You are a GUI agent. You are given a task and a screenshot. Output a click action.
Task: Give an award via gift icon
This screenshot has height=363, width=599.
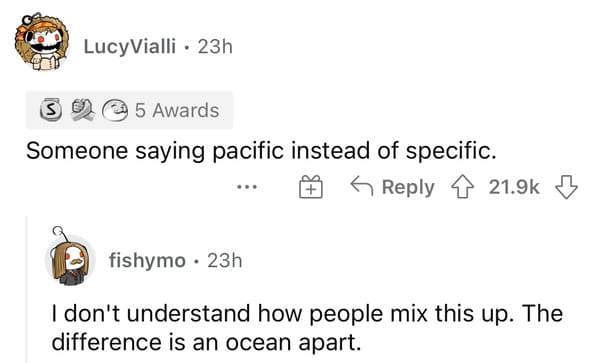click(x=311, y=187)
